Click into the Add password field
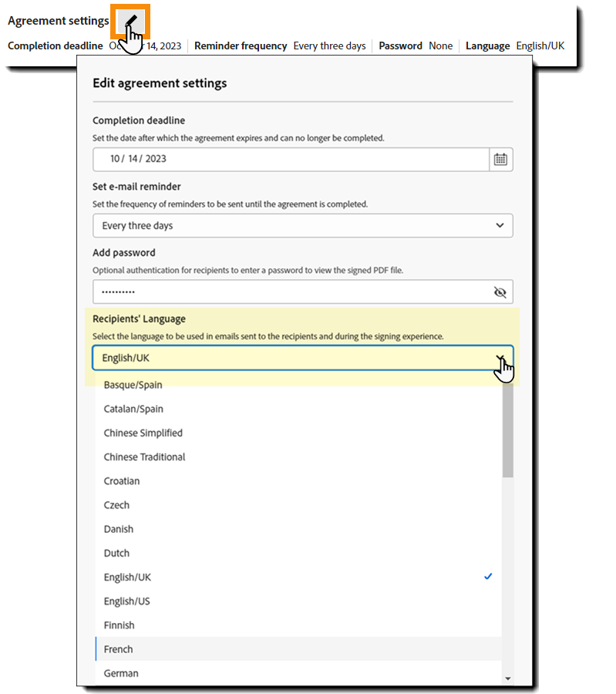Viewport: 616px width, 694px height. click(x=291, y=292)
